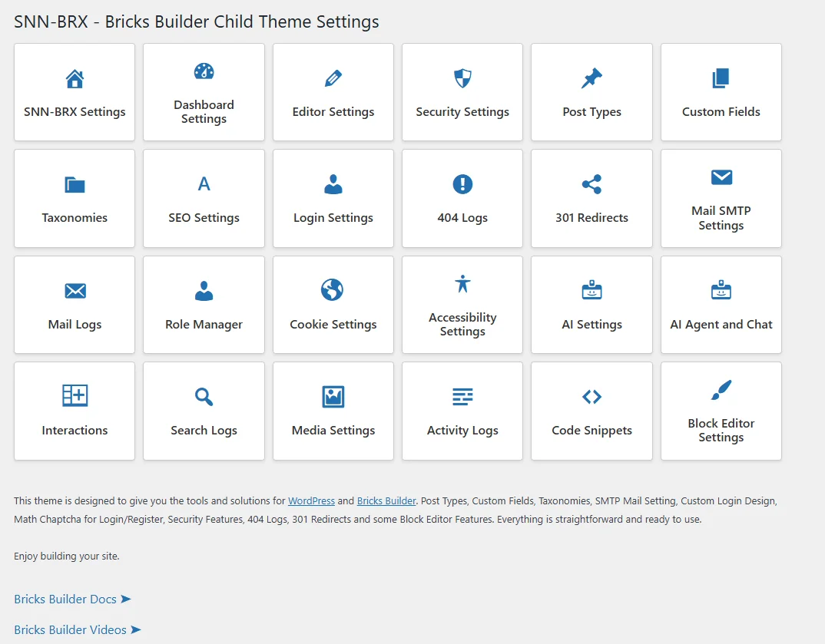Open the Custom Fields tile

coord(721,93)
